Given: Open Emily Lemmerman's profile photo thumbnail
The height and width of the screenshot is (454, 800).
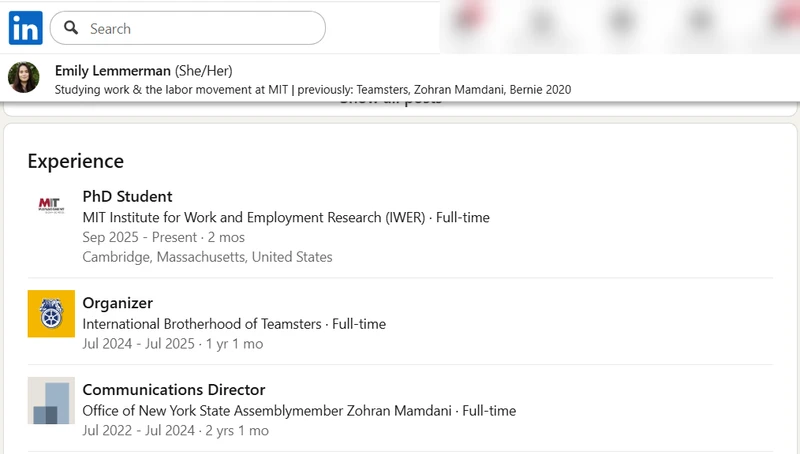Looking at the screenshot, I should coord(24,78).
